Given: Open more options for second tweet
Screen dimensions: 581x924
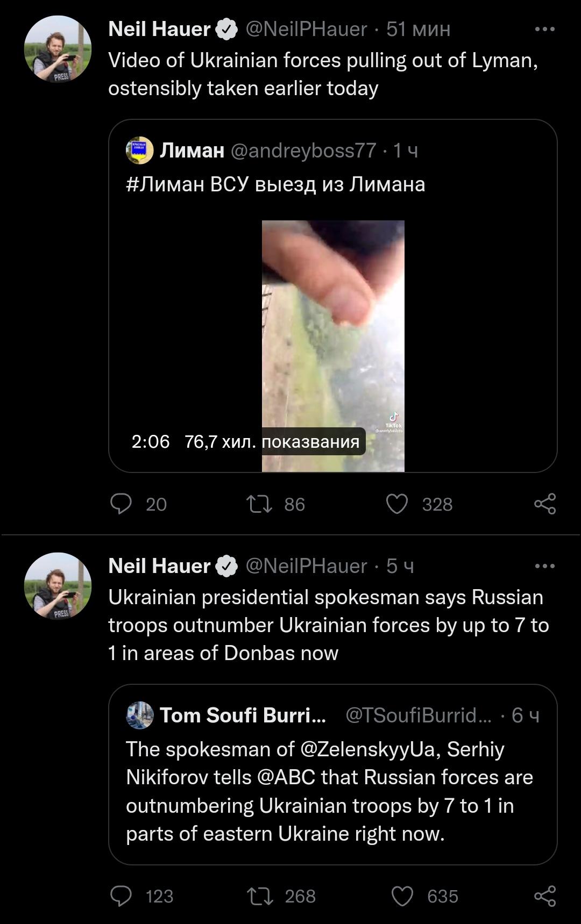Looking at the screenshot, I should [x=544, y=566].
